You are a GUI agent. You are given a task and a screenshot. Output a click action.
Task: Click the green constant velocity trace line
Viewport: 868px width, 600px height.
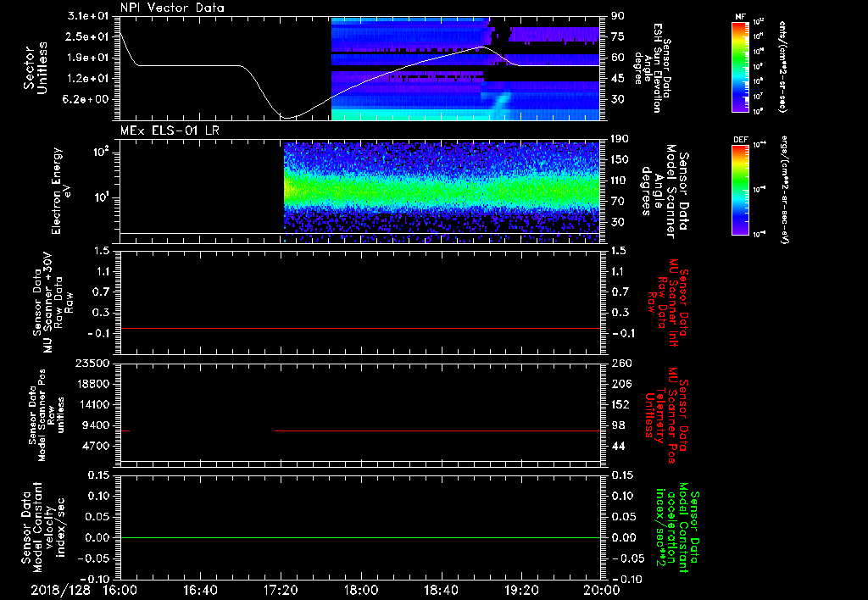coord(360,537)
